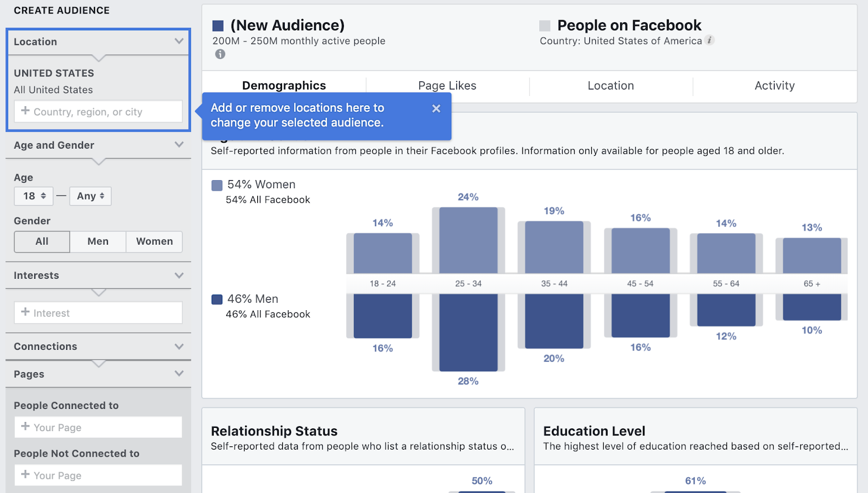Click the Men 18 - 24 bar
Image resolution: width=868 pixels, height=493 pixels.
coord(383,316)
